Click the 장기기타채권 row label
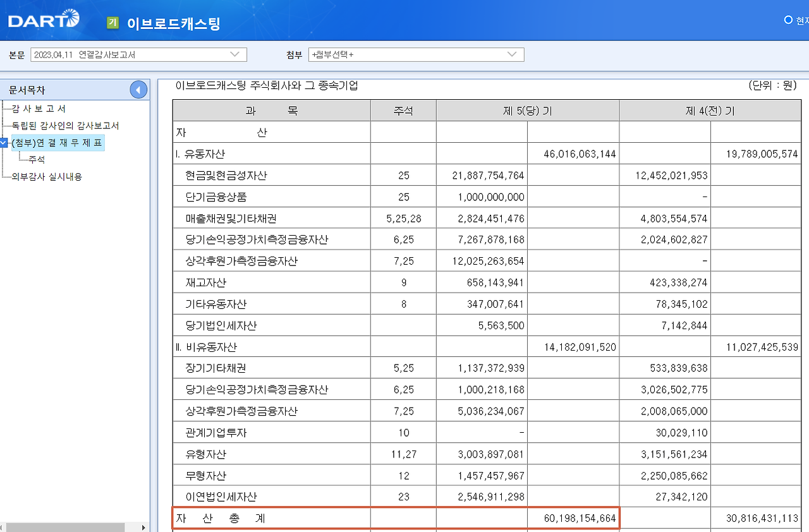This screenshot has width=809, height=532. point(216,368)
